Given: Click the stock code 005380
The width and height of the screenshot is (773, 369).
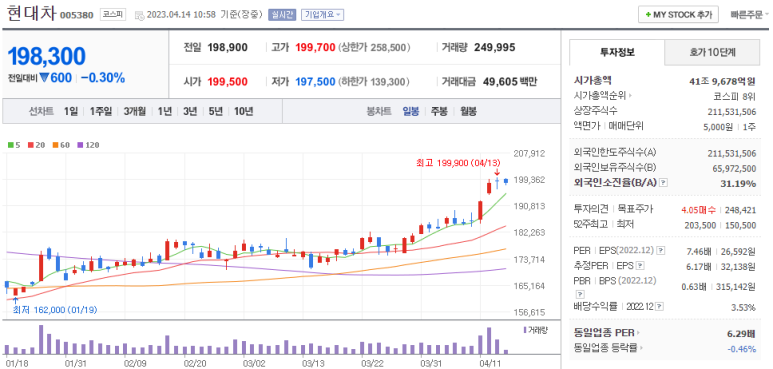Looking at the screenshot, I should pos(76,15).
